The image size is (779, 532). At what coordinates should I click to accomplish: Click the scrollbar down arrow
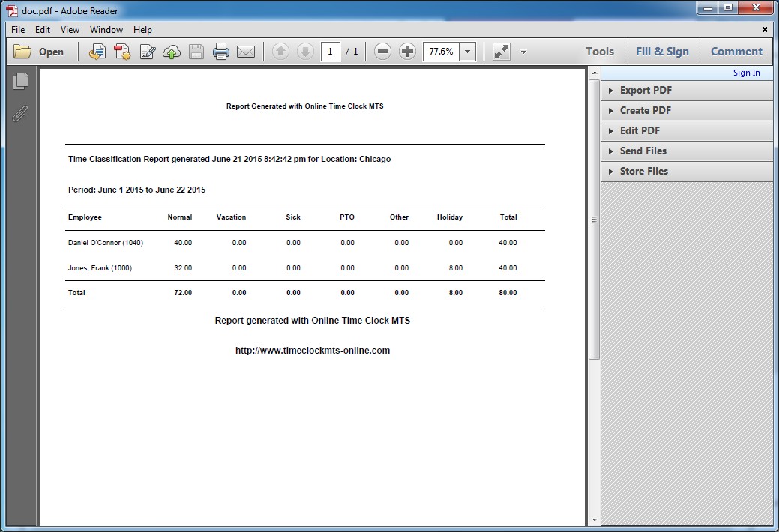coord(594,520)
